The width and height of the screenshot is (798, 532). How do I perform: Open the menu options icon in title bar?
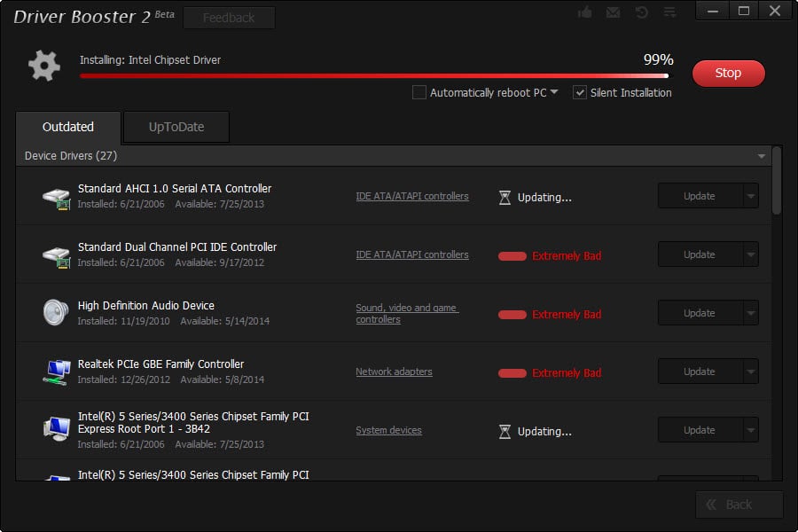669,12
